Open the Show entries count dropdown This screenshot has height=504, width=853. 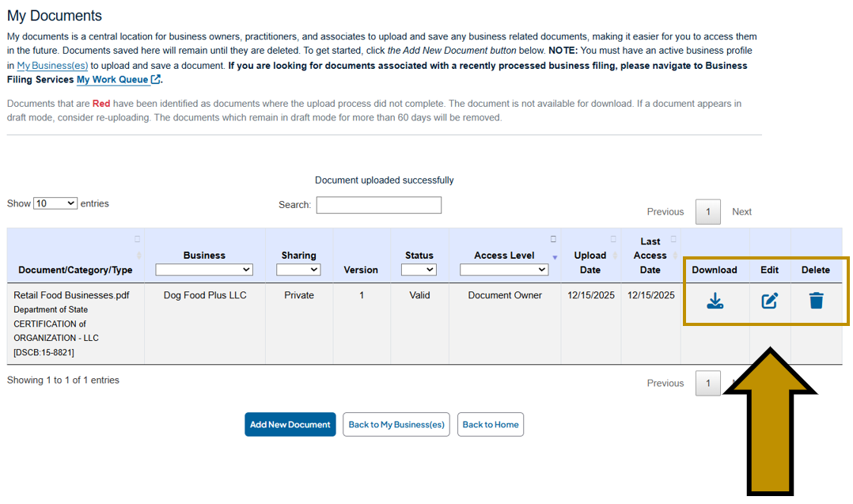click(x=55, y=203)
